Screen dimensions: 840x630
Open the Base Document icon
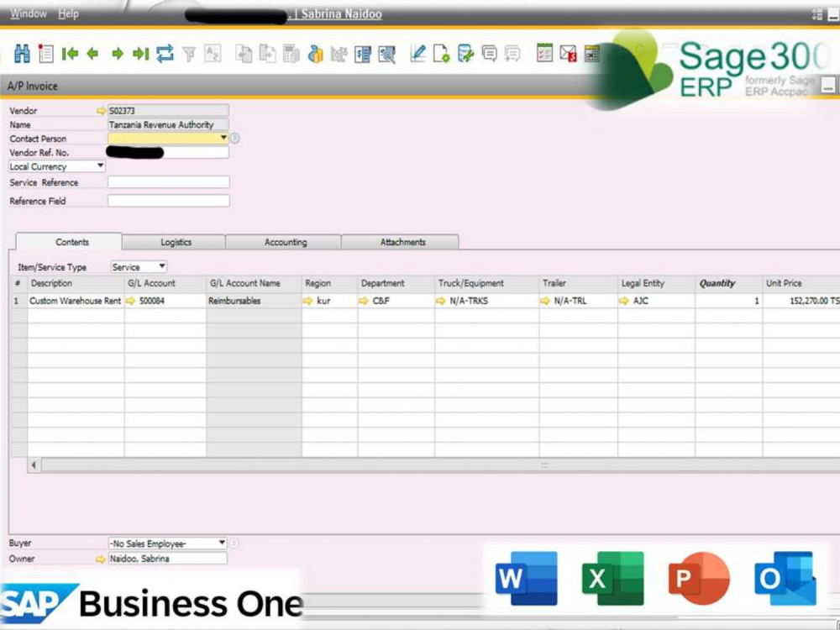tap(244, 54)
